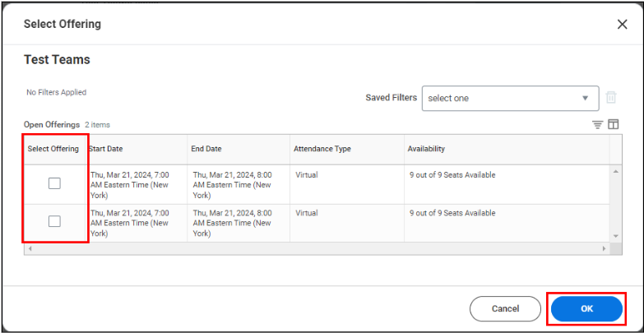Open the column settings grid icon
Viewport: 644px width, 333px height.
point(613,124)
